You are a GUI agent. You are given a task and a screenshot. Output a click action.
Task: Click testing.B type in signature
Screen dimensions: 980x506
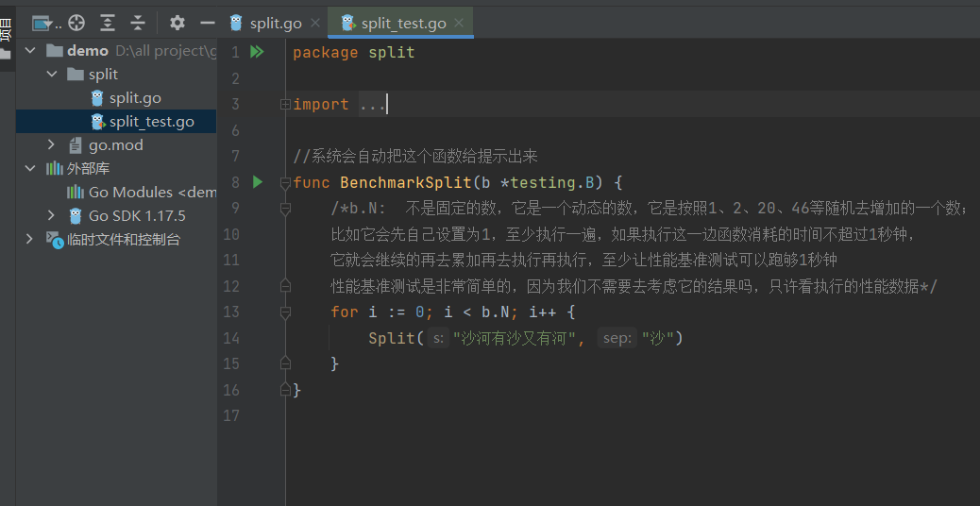[x=551, y=183]
